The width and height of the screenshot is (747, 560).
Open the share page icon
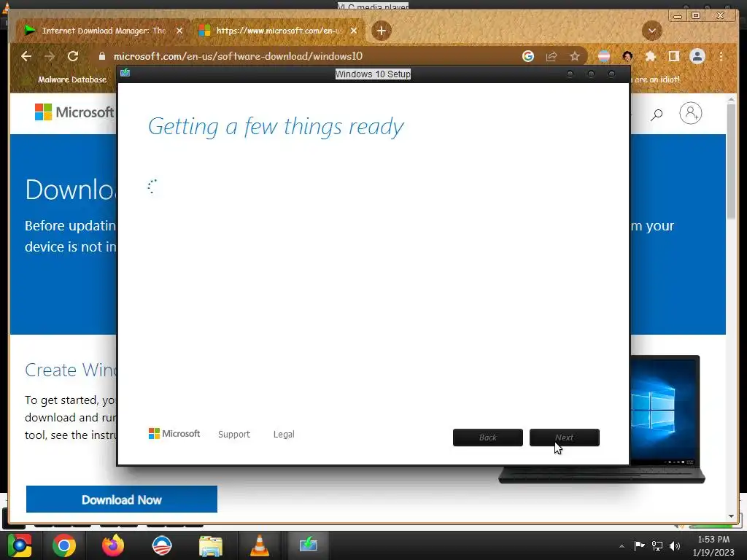551,56
